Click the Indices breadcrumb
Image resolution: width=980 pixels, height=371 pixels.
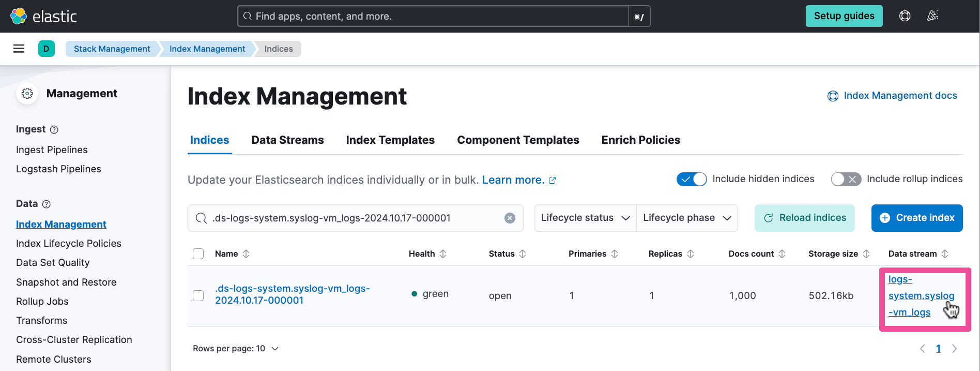pos(279,49)
